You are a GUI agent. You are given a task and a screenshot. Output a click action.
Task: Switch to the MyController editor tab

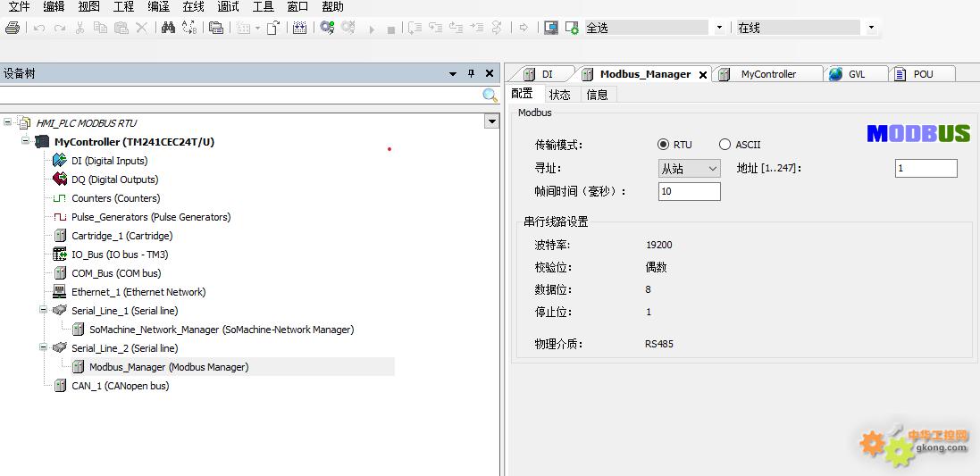point(767,74)
